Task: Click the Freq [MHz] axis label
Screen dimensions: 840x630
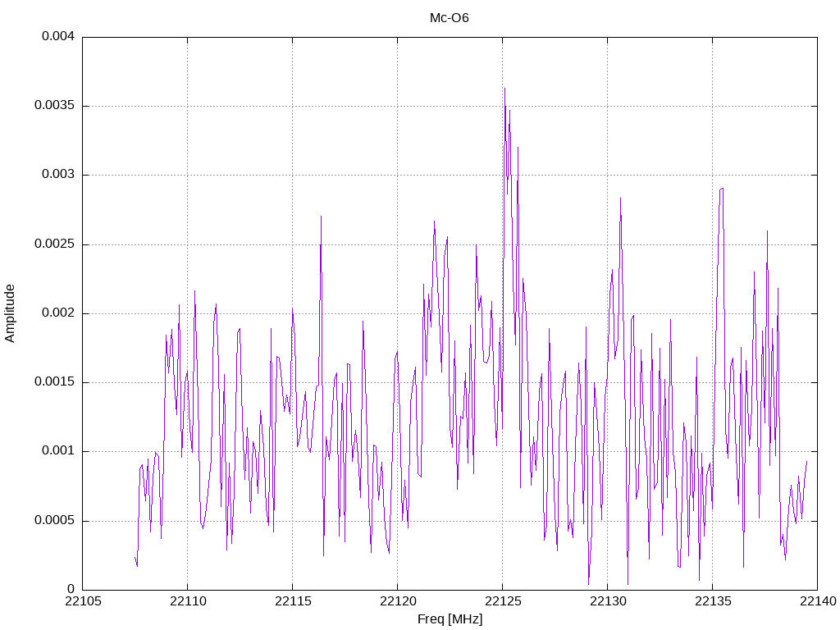Action: click(450, 619)
